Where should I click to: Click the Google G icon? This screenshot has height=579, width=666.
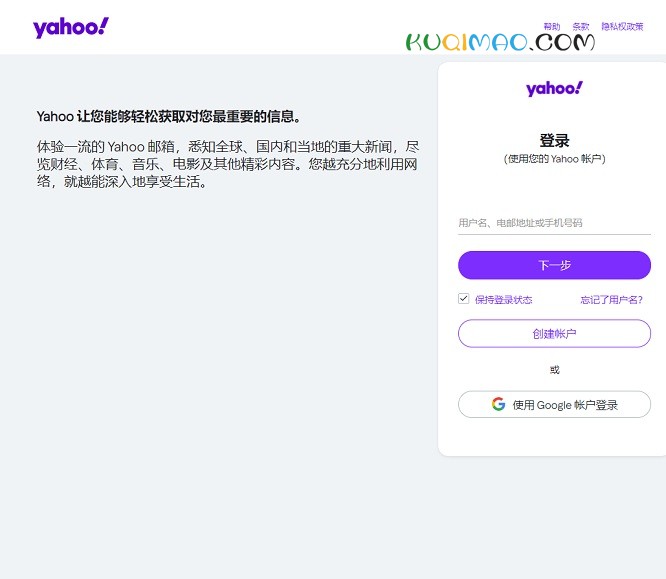(x=498, y=404)
